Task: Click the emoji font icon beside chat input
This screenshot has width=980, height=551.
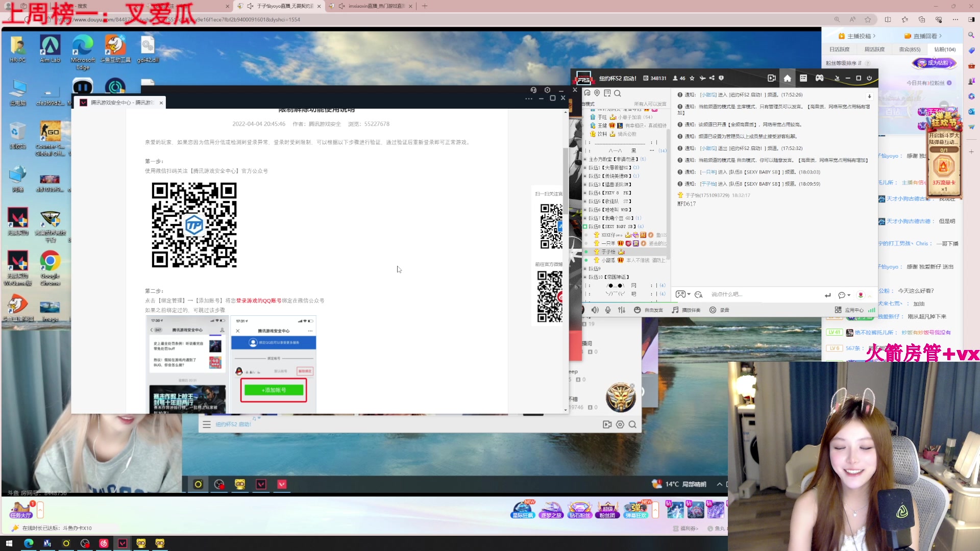Action: [699, 294]
